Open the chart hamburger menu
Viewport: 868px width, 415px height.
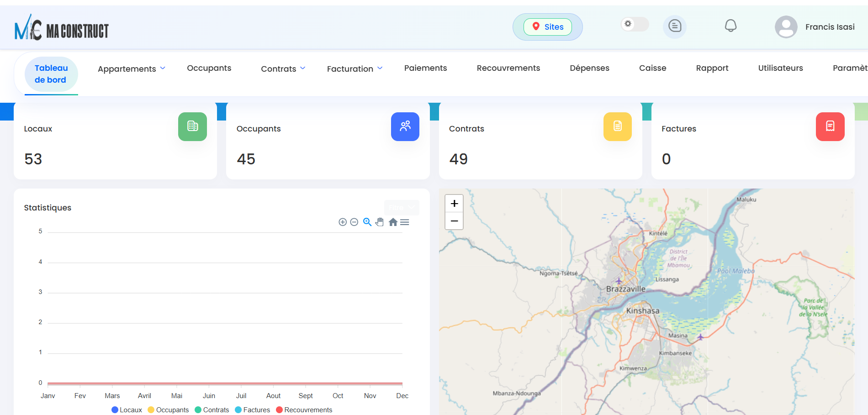(405, 222)
